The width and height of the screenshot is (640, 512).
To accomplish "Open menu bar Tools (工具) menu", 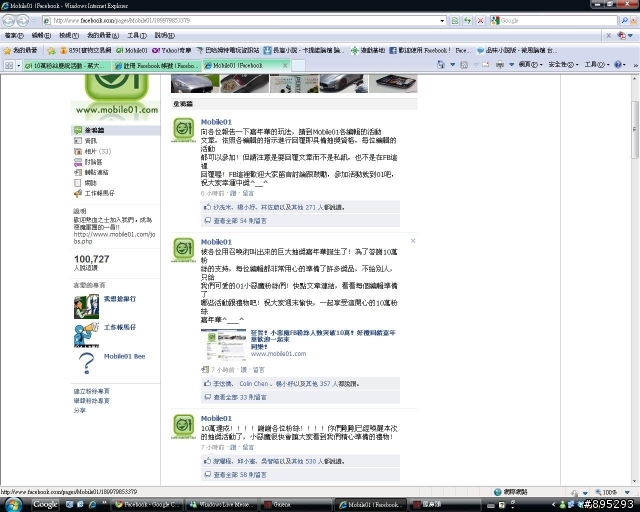I will click(137, 36).
